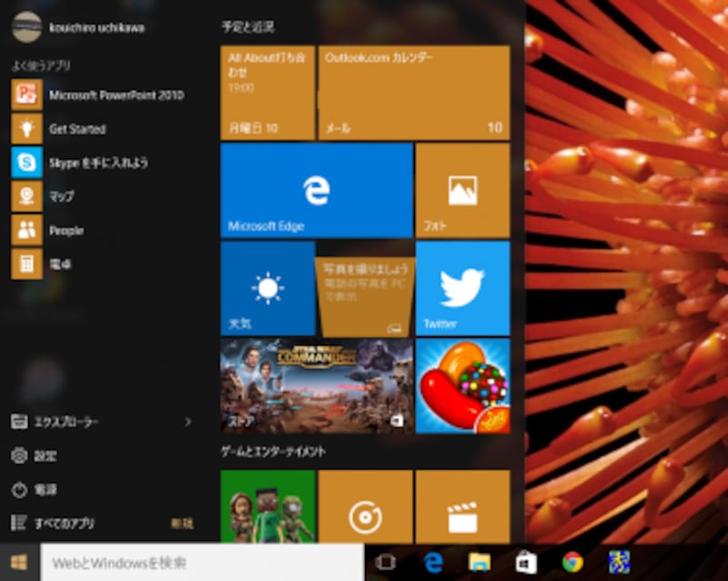Screen dimensions: 728x581
Task: Open 設定 from the Start menu
Action: (x=34, y=455)
